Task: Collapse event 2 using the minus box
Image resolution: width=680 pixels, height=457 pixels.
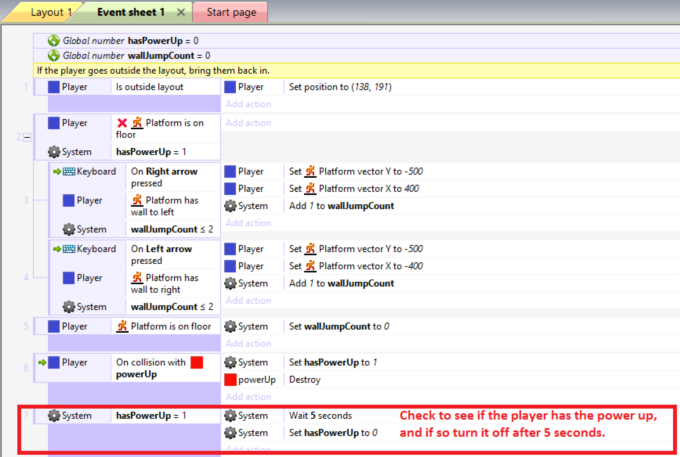Action: (x=27, y=137)
